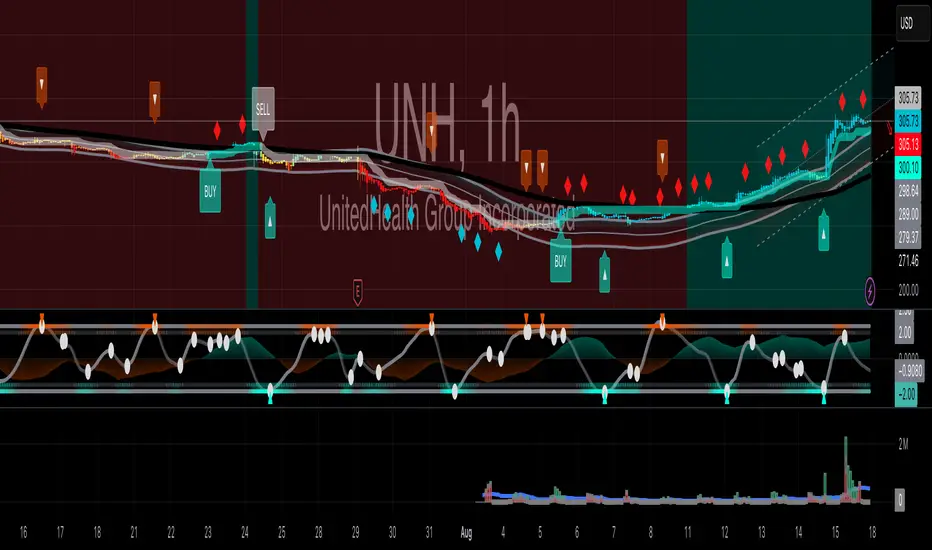Click the volume 0 axis label
This screenshot has height=550, width=932.
[x=900, y=499]
